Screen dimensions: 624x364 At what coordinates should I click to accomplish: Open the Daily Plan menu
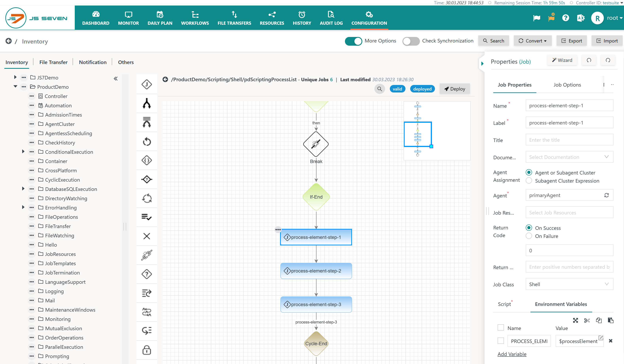(160, 18)
